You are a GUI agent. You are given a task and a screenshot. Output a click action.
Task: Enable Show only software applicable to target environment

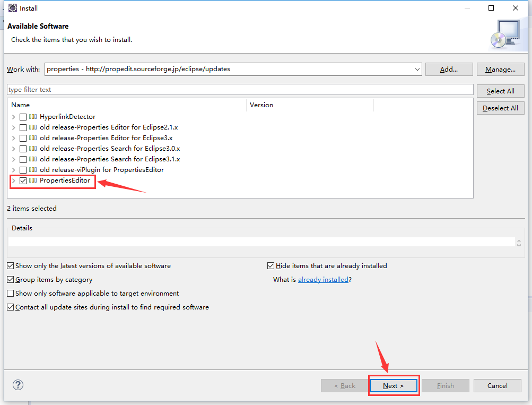[x=11, y=294]
